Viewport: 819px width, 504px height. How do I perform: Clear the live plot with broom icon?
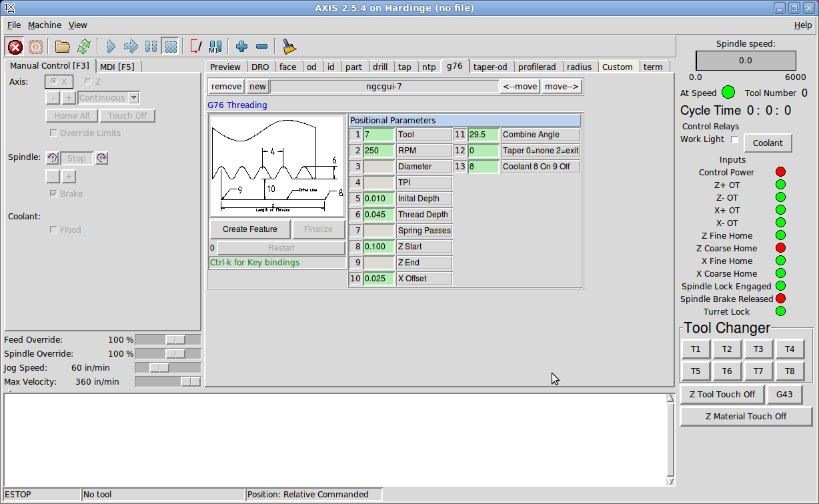pyautogui.click(x=289, y=47)
